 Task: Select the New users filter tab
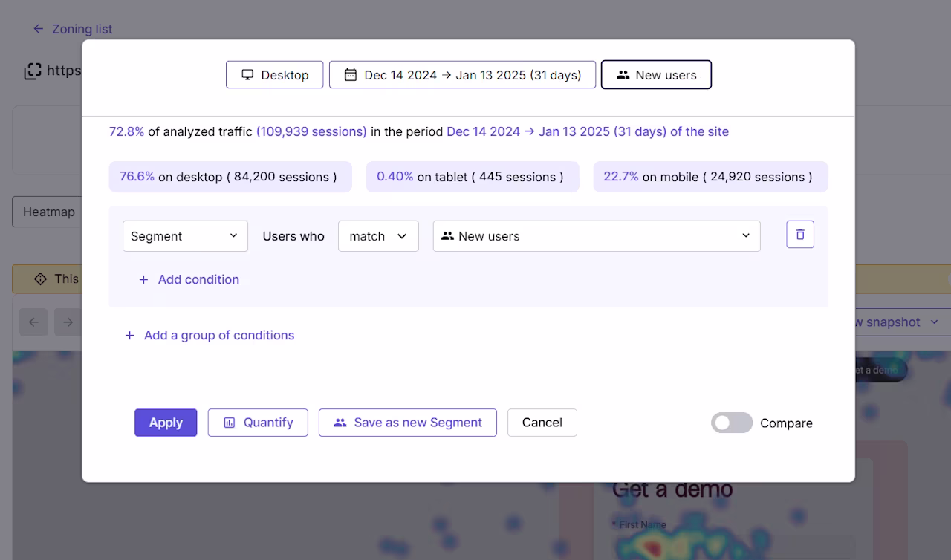[656, 75]
